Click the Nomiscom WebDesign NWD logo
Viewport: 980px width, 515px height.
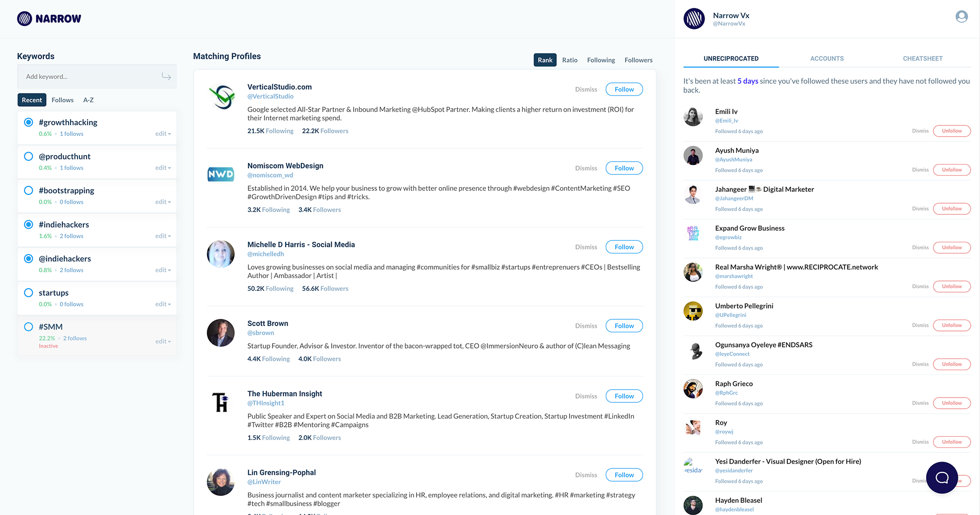click(x=221, y=175)
